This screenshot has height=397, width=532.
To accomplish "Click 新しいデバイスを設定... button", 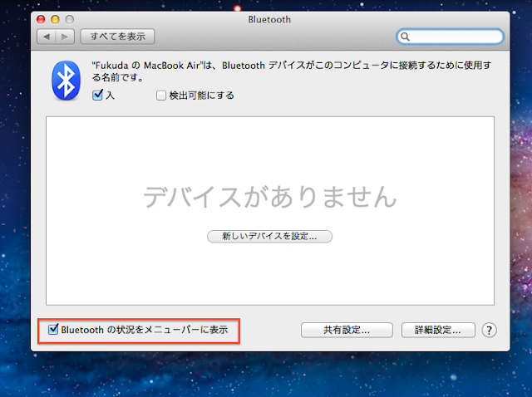I will point(269,237).
